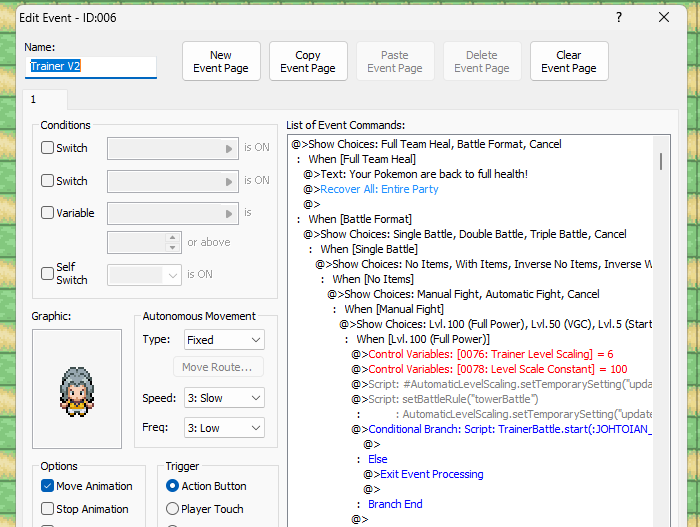The image size is (700, 527).
Task: Expand the Speed dropdown
Action: click(x=224, y=398)
